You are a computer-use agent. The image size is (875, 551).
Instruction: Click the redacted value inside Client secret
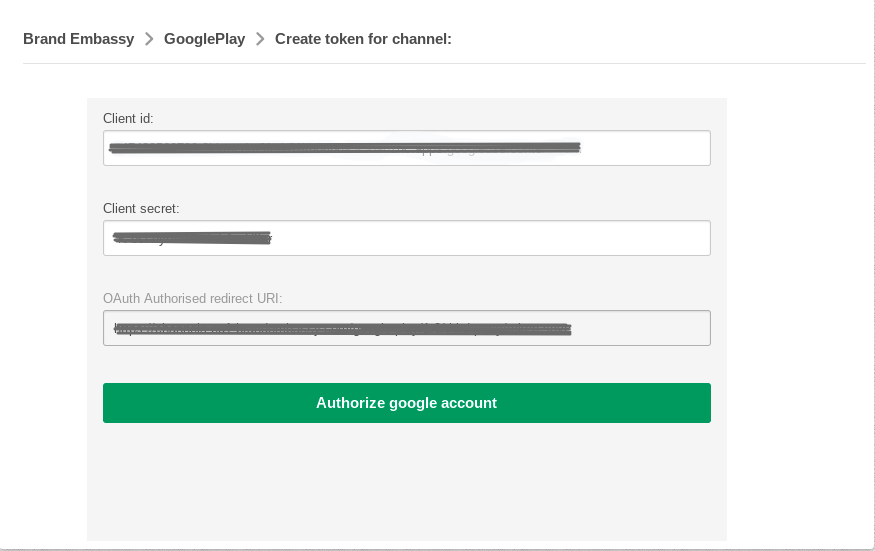(192, 238)
